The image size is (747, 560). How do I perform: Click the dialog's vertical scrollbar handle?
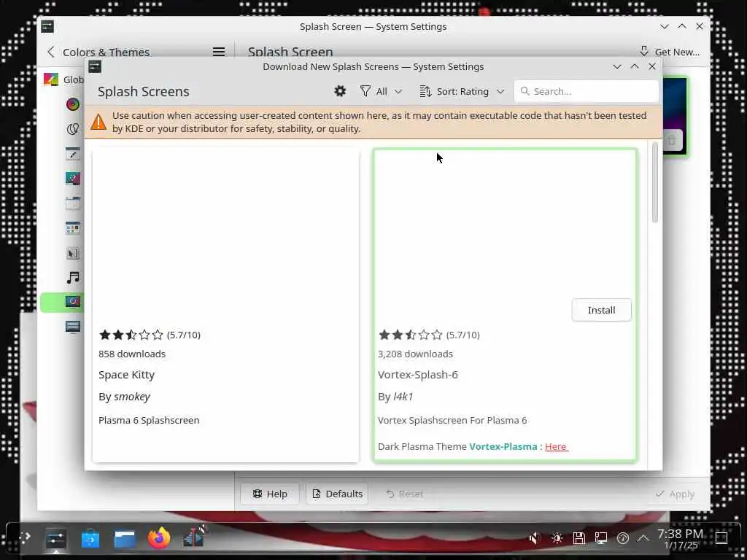tap(655, 182)
